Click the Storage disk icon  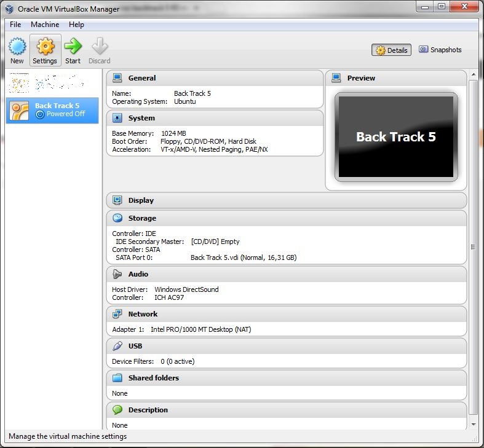point(117,218)
